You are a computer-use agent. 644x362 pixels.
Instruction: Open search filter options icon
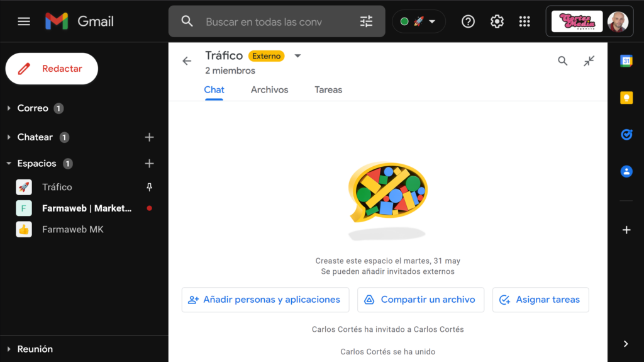[x=366, y=21]
